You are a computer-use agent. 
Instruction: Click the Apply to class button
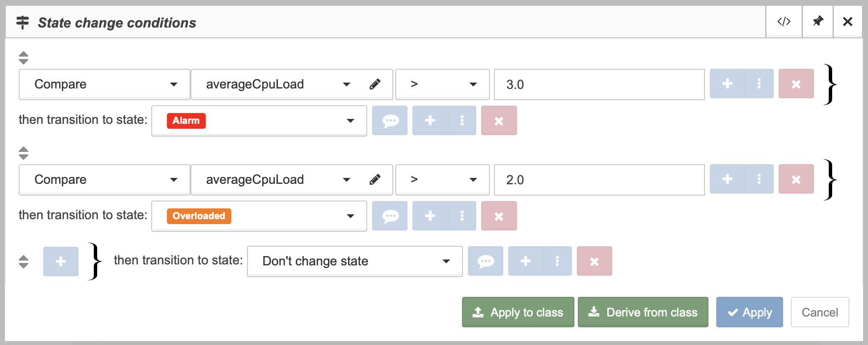[518, 312]
